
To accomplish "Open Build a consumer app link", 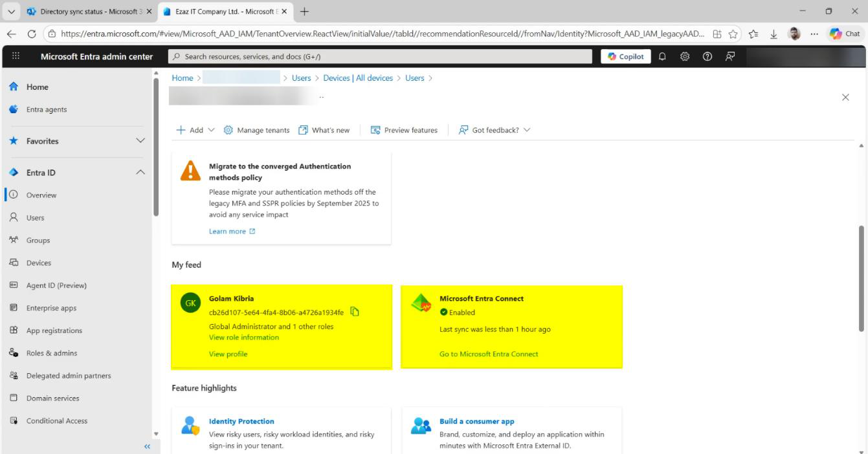I will 477,421.
